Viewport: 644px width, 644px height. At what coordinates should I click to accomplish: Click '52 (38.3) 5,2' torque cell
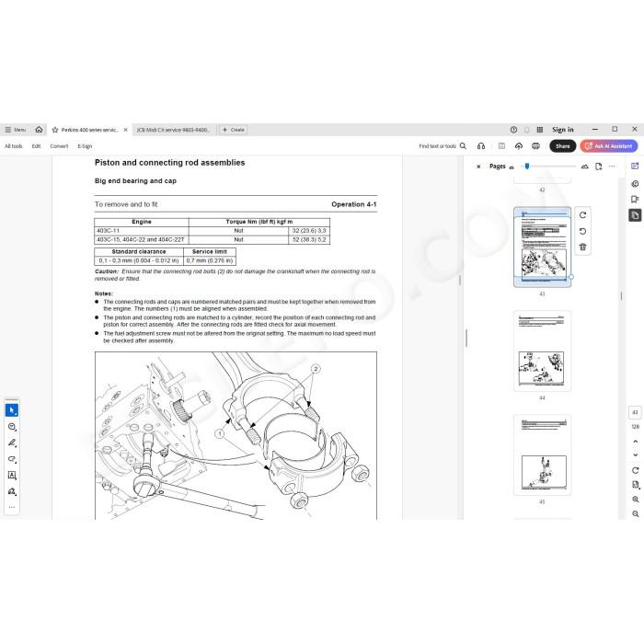pyautogui.click(x=309, y=239)
